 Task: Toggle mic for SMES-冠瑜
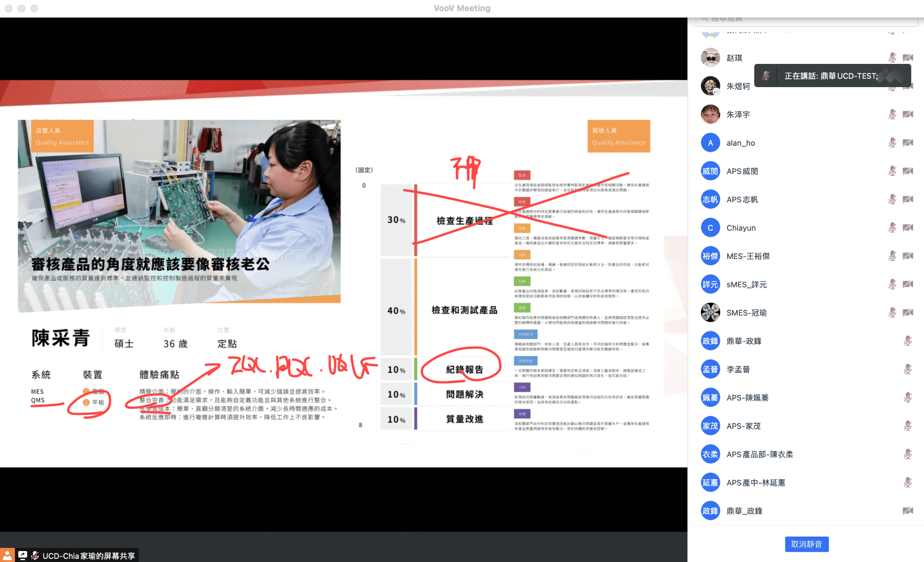pyautogui.click(x=892, y=313)
